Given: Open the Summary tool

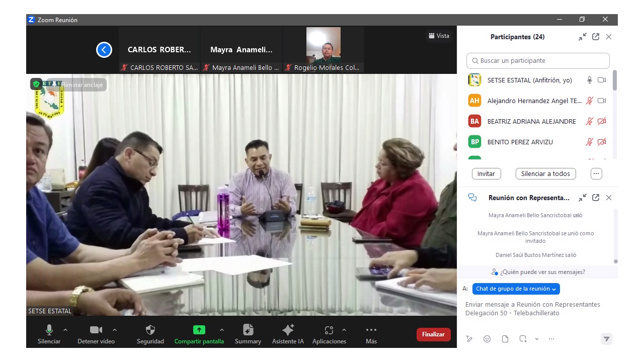Looking at the screenshot, I should pyautogui.click(x=248, y=330).
